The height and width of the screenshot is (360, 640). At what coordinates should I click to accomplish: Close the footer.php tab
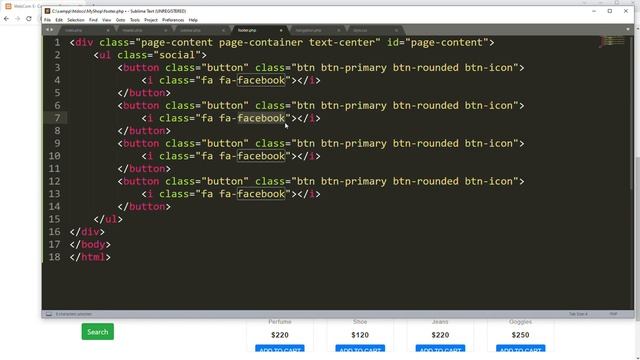point(281,30)
